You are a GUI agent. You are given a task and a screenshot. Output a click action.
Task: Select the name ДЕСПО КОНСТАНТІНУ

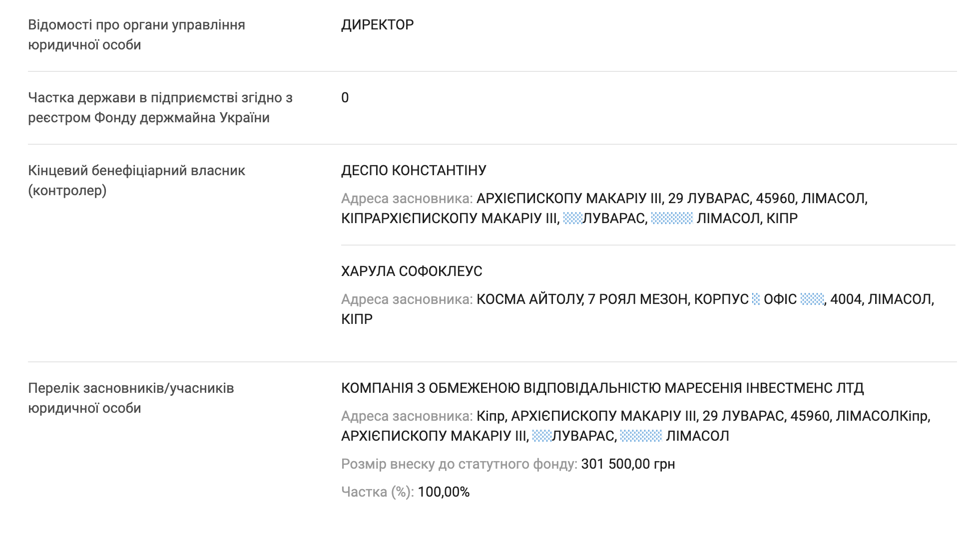pyautogui.click(x=414, y=171)
